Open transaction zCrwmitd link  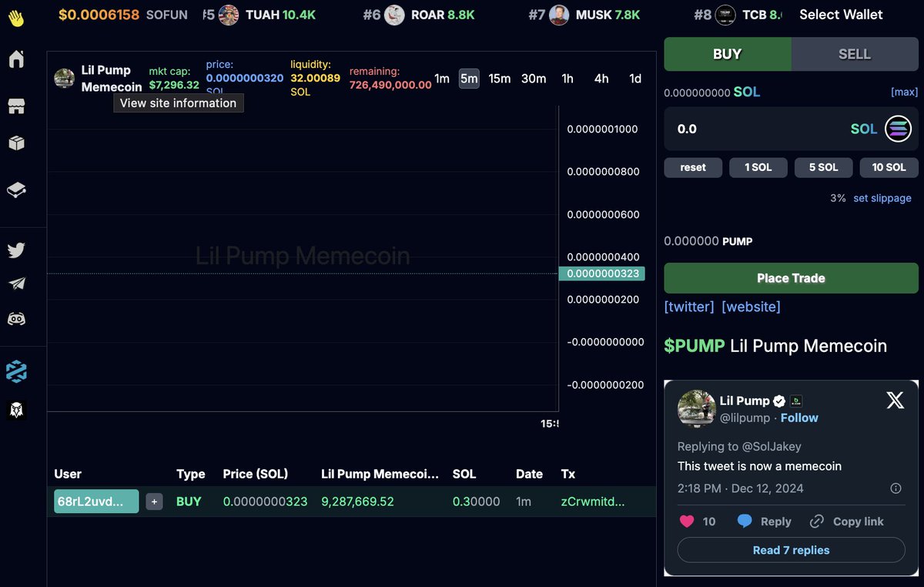coord(593,501)
